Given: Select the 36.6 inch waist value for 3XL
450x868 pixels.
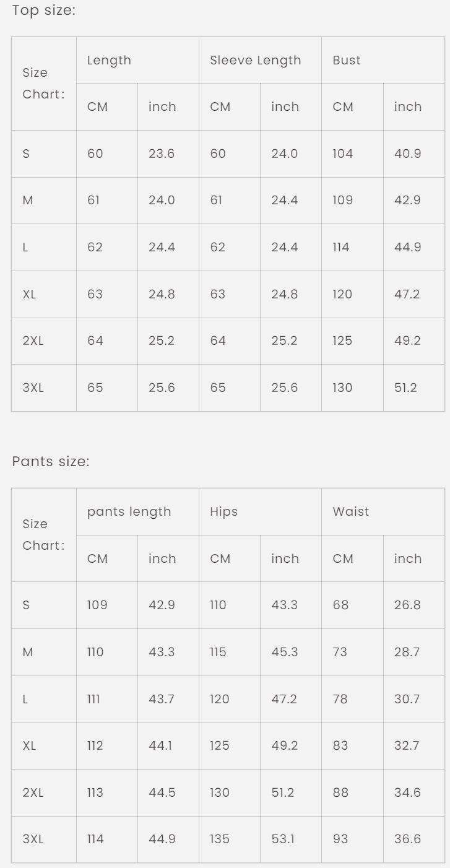Looking at the screenshot, I should click(x=407, y=839).
